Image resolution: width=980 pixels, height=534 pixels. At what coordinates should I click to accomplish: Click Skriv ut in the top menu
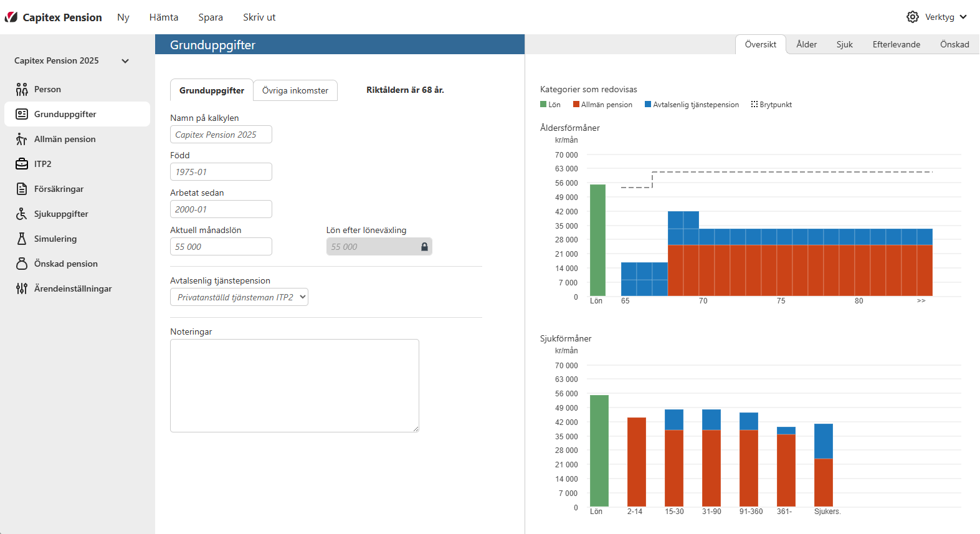(259, 17)
